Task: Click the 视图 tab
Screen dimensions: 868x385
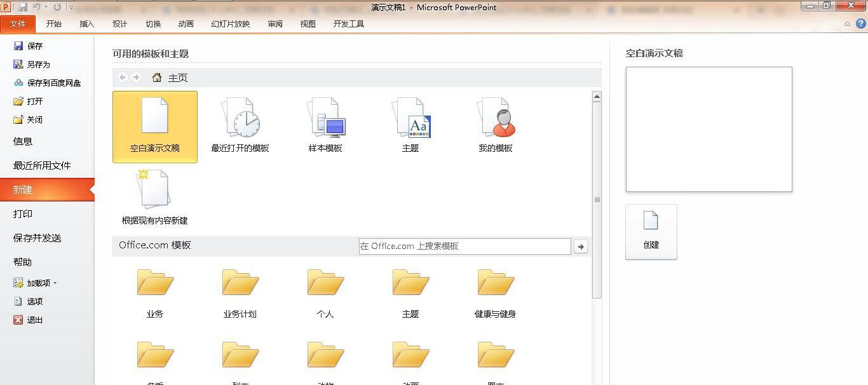Action: (308, 24)
